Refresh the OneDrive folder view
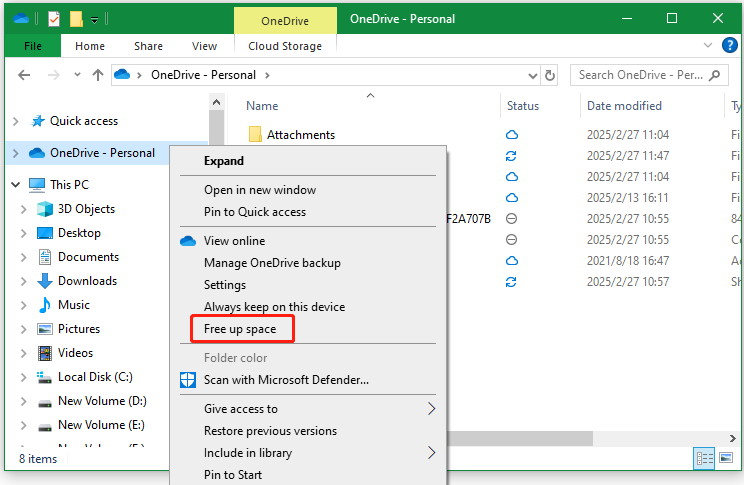 pos(549,75)
